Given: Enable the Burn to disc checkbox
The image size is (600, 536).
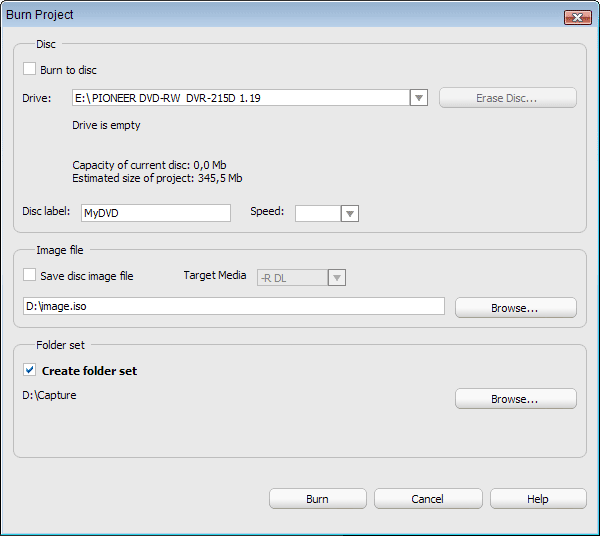Looking at the screenshot, I should coord(29,69).
